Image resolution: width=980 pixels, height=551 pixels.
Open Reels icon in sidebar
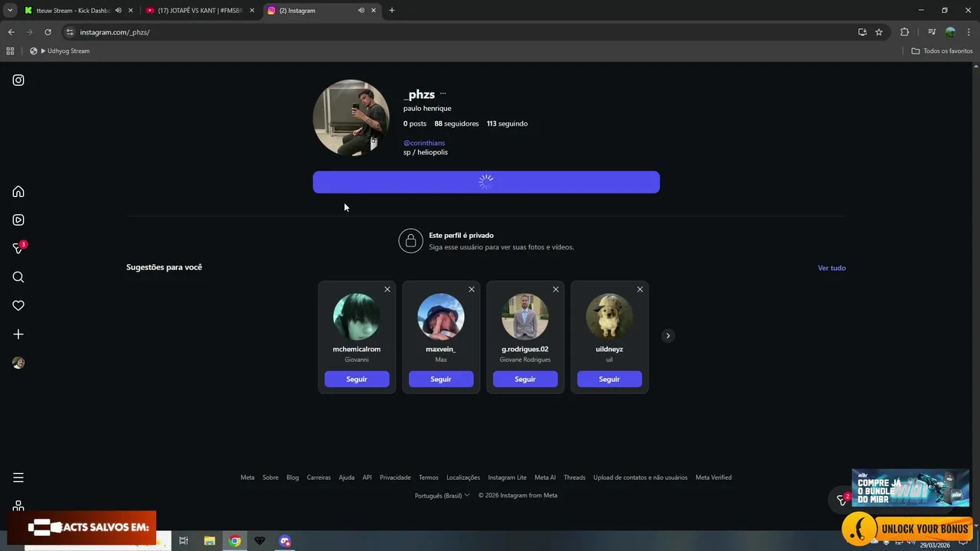point(18,220)
